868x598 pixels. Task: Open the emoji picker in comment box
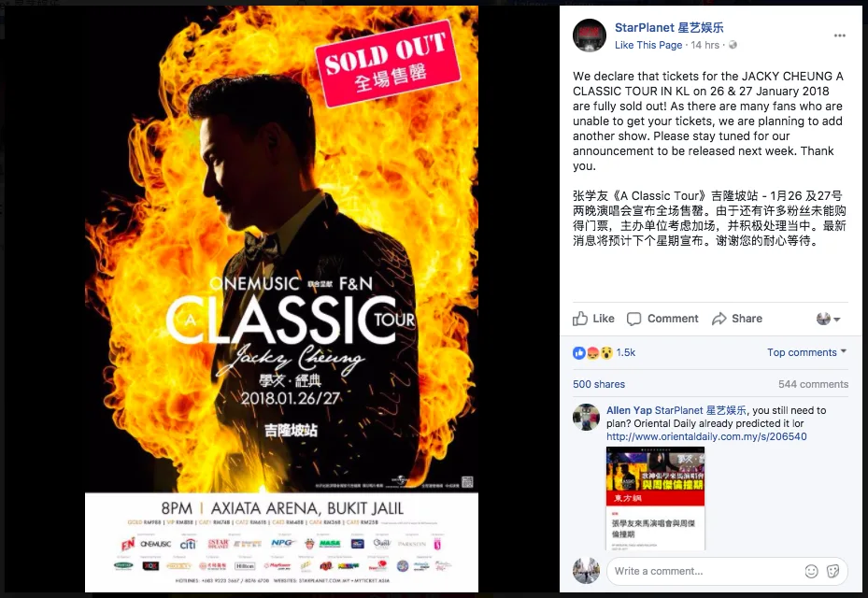(811, 572)
